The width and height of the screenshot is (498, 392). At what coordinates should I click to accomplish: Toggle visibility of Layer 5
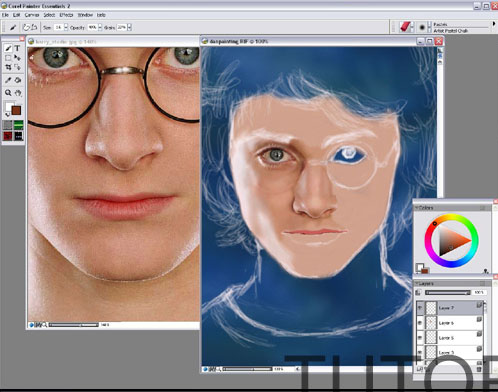coord(420,338)
